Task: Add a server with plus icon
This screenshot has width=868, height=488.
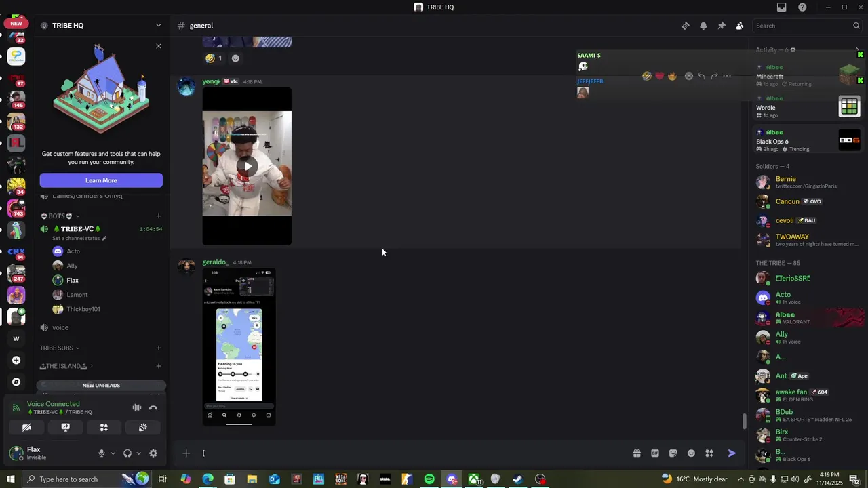Action: tap(16, 360)
